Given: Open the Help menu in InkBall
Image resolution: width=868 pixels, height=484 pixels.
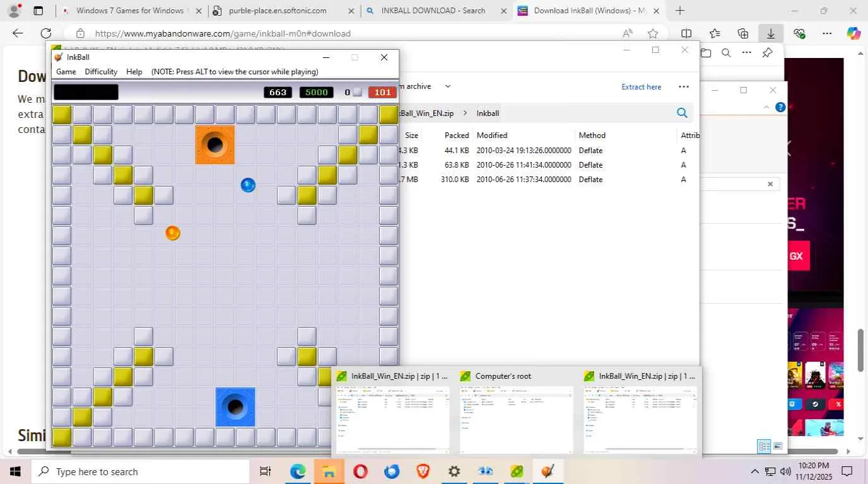Looking at the screenshot, I should [134, 72].
